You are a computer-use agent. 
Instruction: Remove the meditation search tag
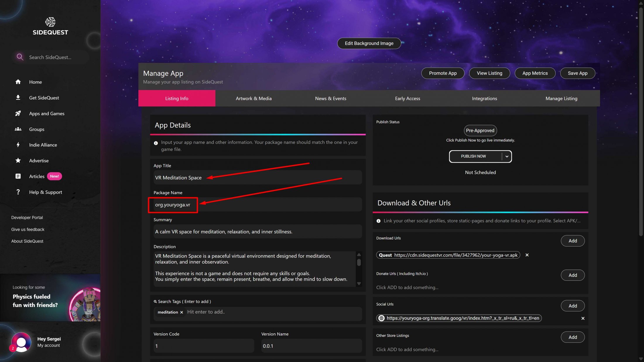pyautogui.click(x=181, y=312)
